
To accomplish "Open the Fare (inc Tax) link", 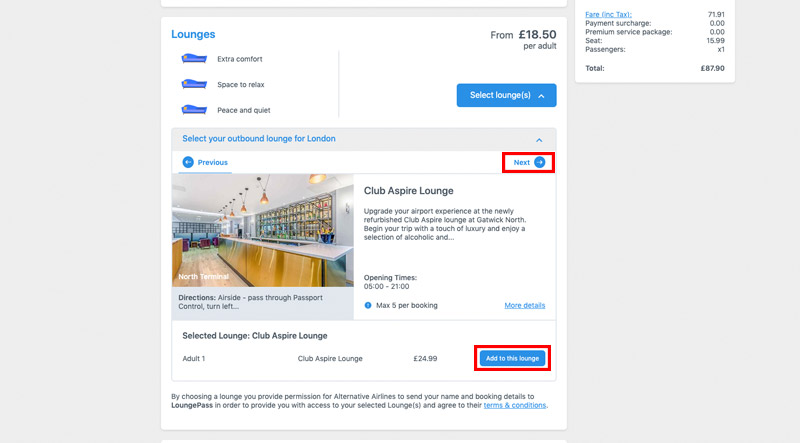I will (x=608, y=14).
